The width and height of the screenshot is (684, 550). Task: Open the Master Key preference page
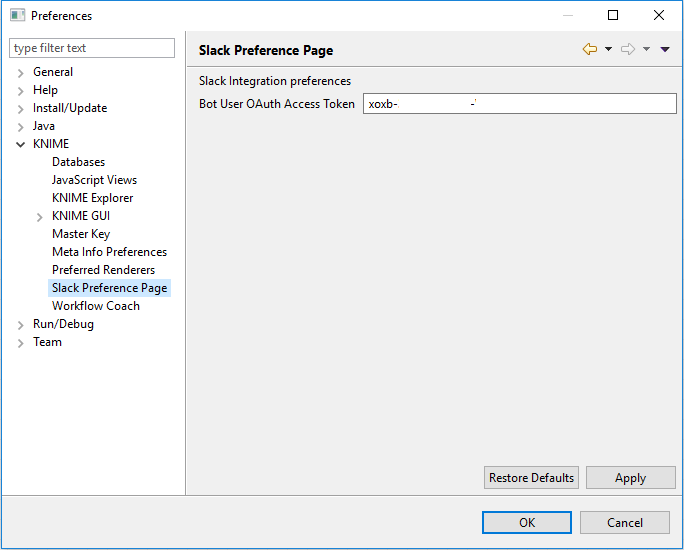point(81,234)
